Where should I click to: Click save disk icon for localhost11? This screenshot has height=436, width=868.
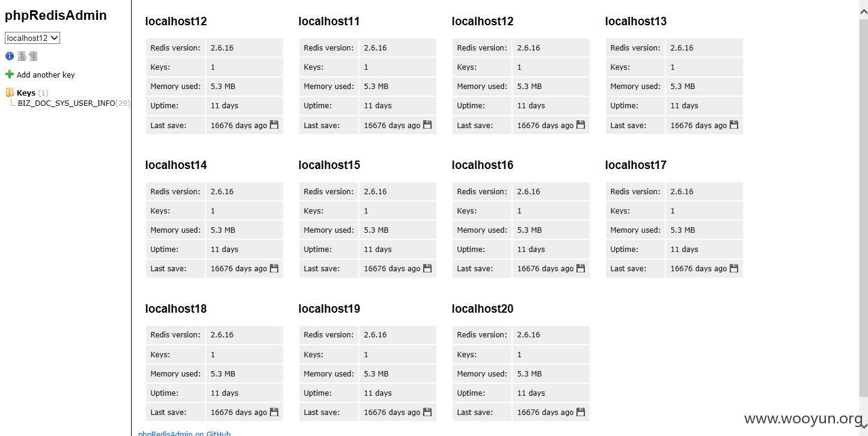click(x=427, y=125)
